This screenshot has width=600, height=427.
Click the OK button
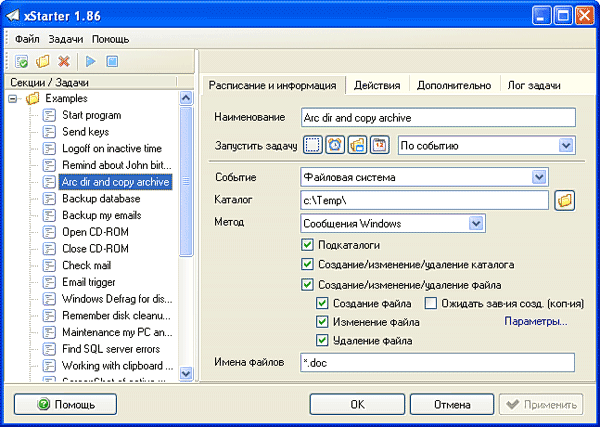pyautogui.click(x=357, y=404)
